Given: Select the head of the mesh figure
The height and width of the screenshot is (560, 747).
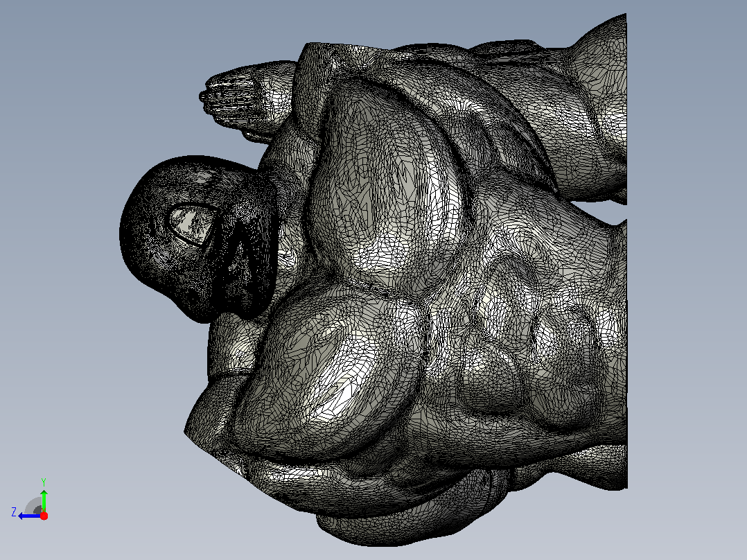Looking at the screenshot, I should [x=199, y=238].
